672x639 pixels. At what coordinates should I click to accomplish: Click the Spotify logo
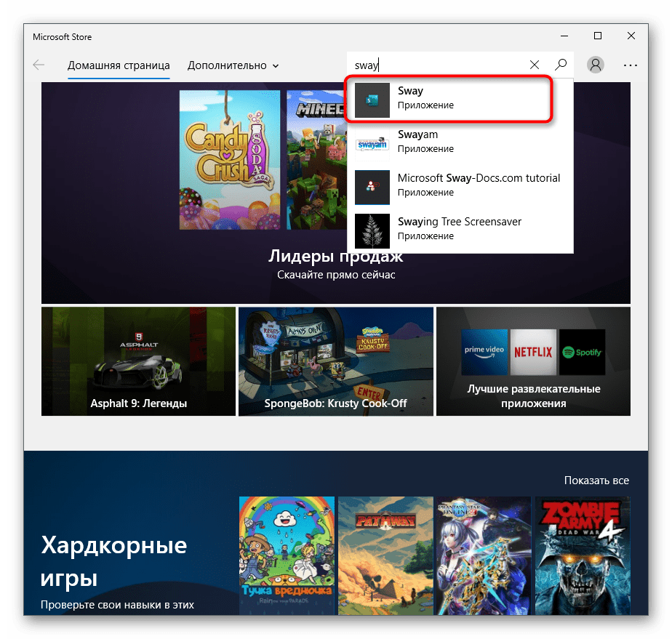(582, 352)
